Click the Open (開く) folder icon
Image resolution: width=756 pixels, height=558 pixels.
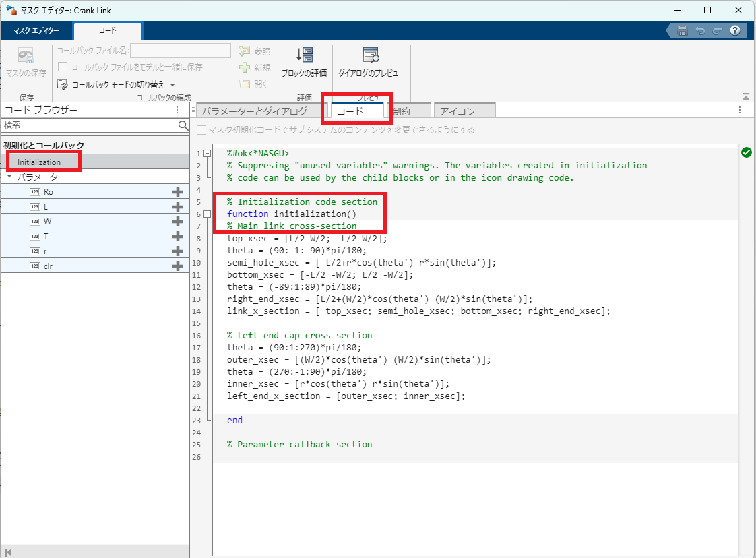coord(245,84)
